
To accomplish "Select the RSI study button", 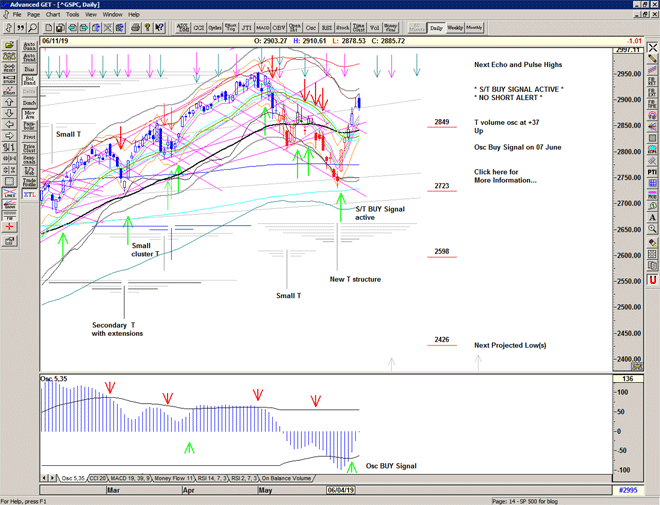I will [325, 28].
